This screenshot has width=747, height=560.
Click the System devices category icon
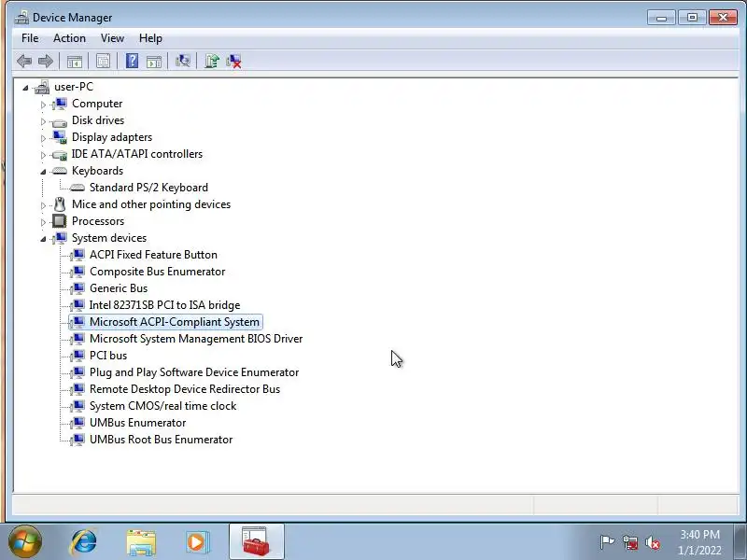point(60,238)
